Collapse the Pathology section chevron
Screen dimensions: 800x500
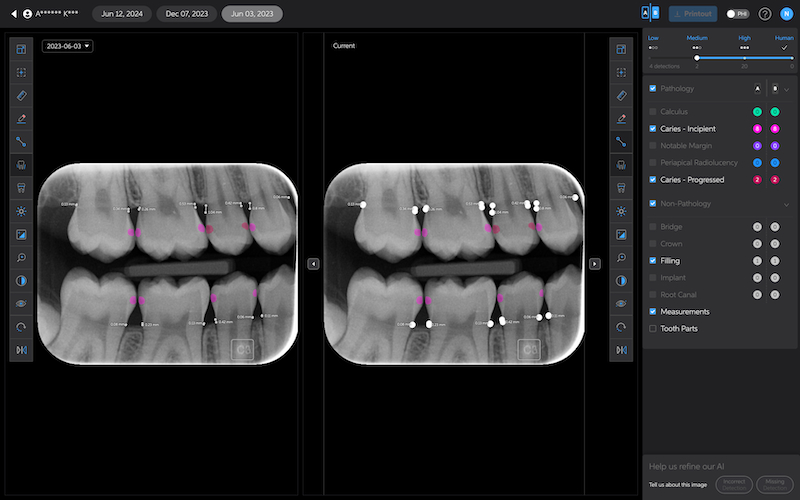point(786,89)
